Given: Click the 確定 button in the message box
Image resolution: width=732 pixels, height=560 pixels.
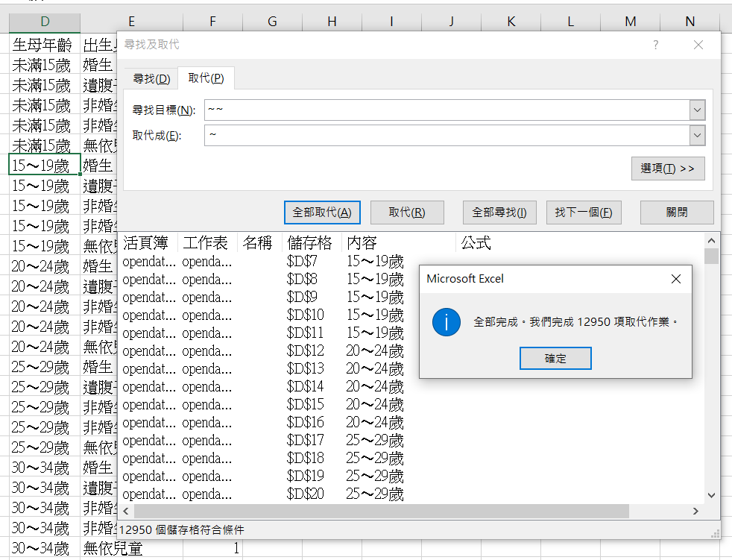Looking at the screenshot, I should click(x=555, y=359).
